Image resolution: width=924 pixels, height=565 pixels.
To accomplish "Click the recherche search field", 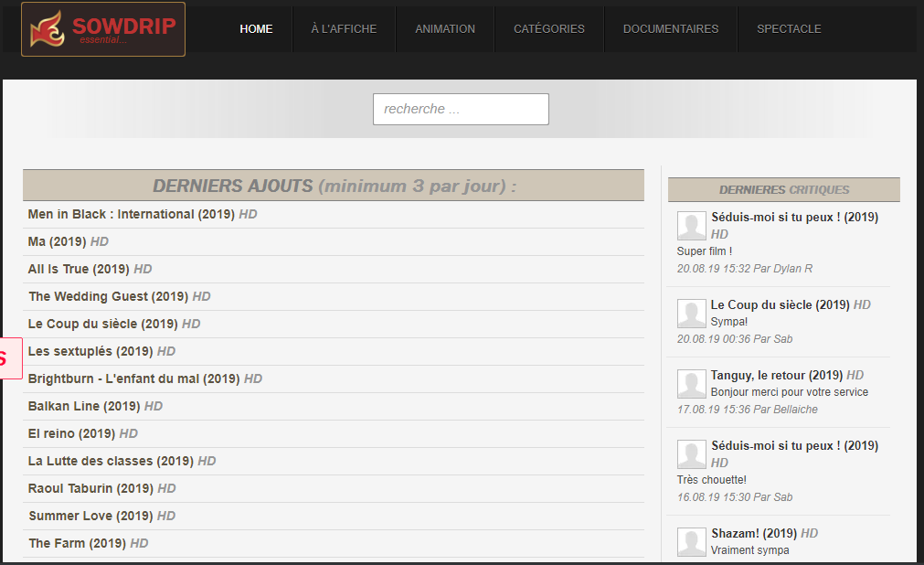I will coord(461,109).
